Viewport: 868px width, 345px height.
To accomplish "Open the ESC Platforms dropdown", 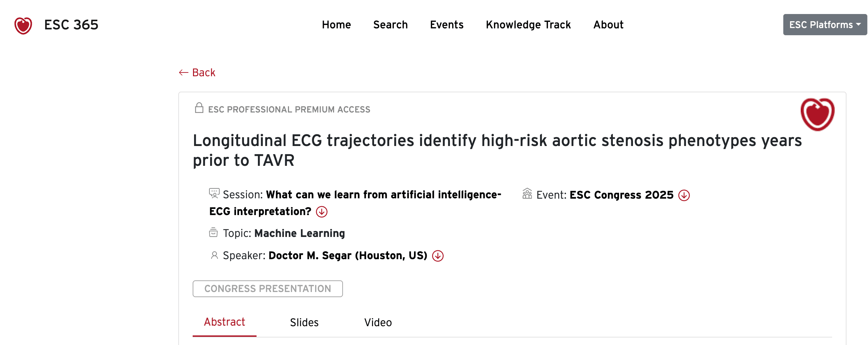I will 824,24.
